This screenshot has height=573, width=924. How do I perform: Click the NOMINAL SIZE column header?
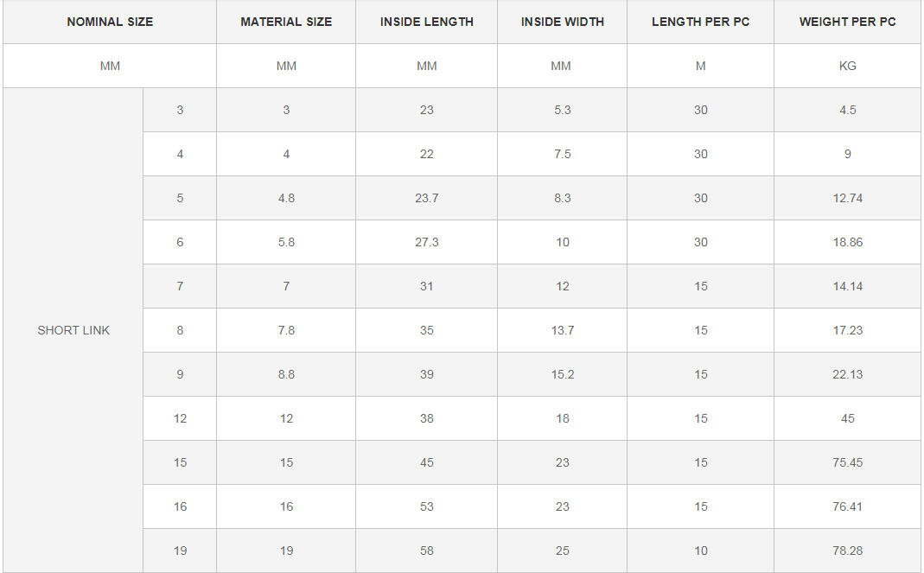110,22
